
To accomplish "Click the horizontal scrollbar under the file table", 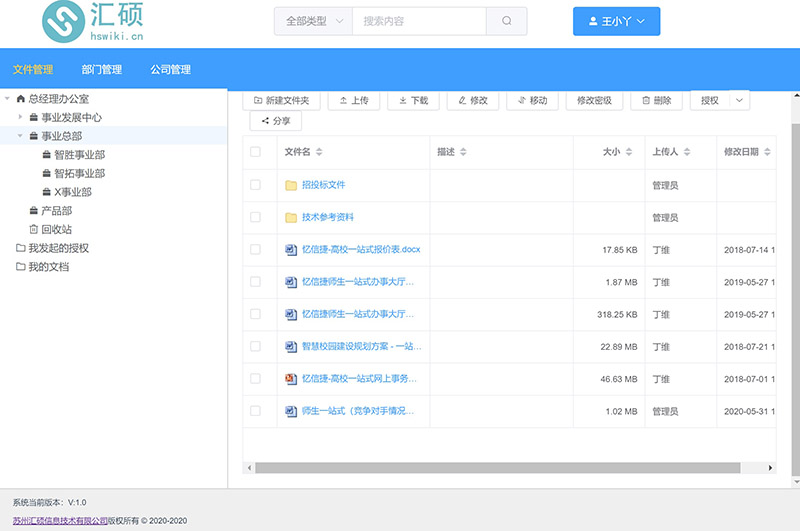I will [497, 468].
